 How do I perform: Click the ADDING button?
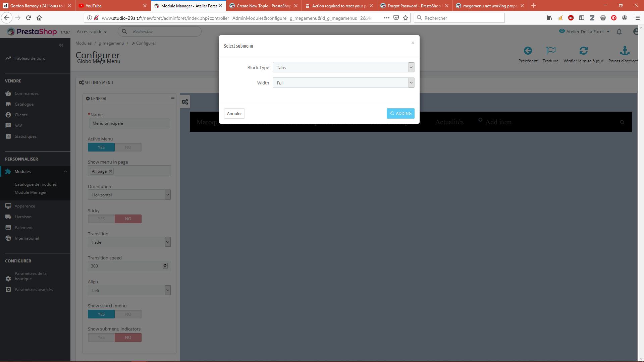point(400,114)
